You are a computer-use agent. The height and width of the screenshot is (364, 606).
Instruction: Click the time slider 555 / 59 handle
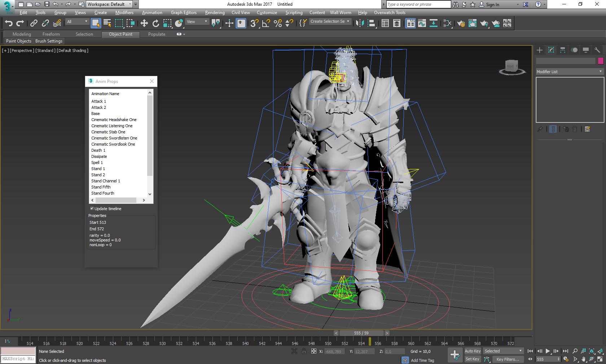click(x=361, y=333)
